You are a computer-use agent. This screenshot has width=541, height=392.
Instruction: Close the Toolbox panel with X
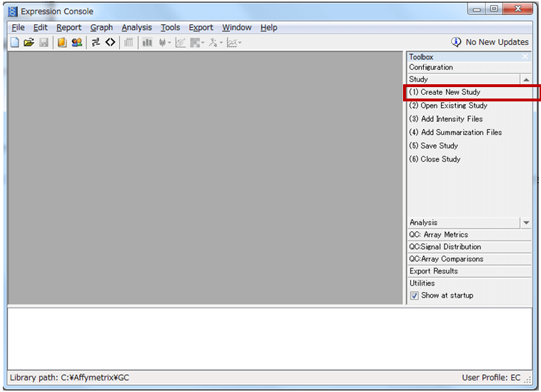525,57
